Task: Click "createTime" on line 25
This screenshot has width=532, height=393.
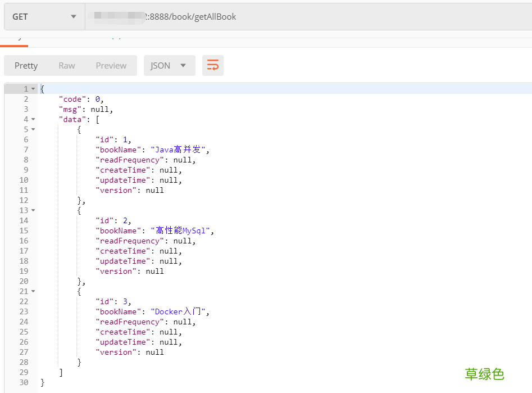Action: point(123,332)
